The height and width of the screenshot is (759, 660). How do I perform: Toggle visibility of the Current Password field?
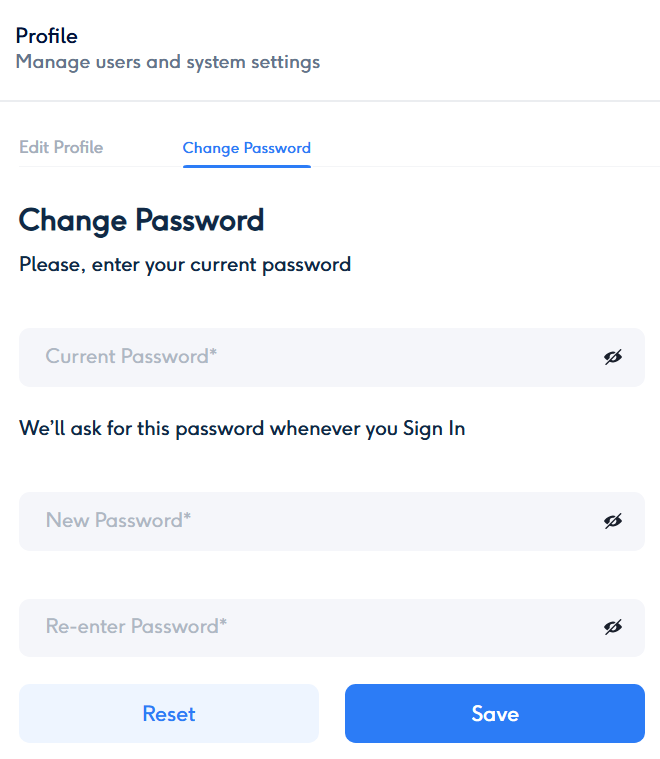click(x=613, y=357)
